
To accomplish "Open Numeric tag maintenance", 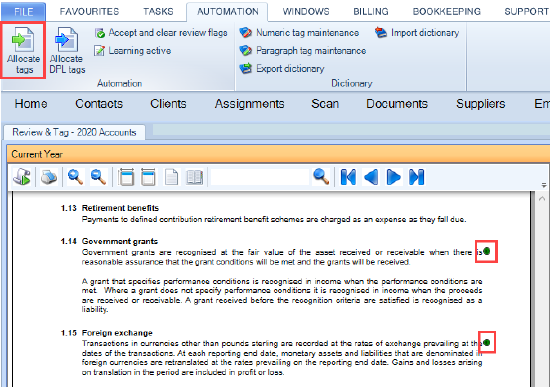I will pyautogui.click(x=299, y=33).
